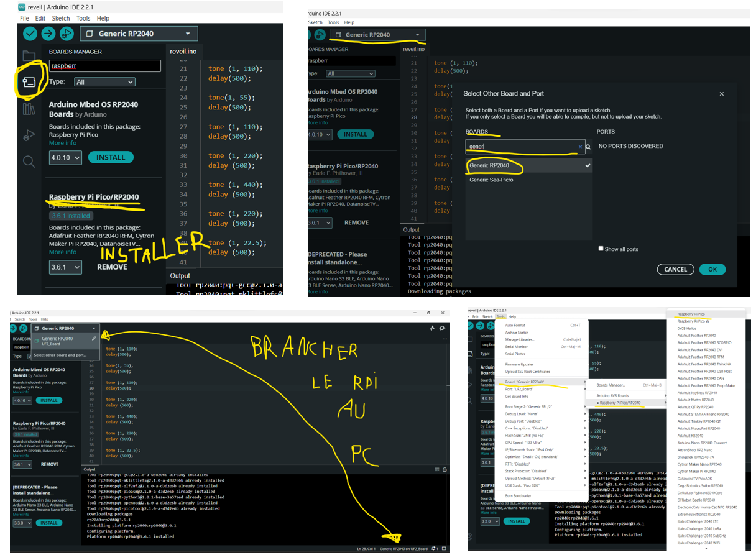Click Ln 28, Col 1 in the bottom-left status bar
This screenshot has height=555, width=756.
tap(365, 549)
